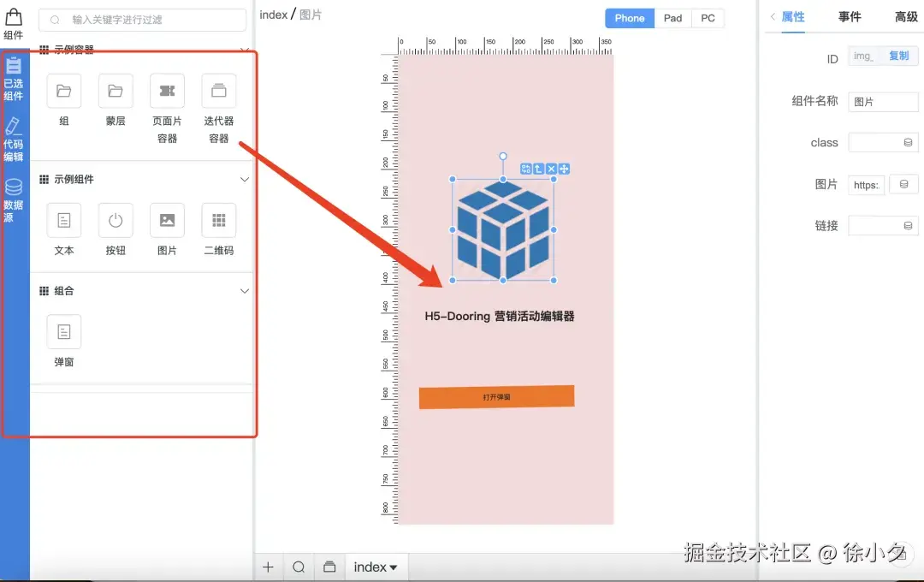Click the plus icon in bottom bar
The width and height of the screenshot is (924, 582).
[268, 567]
